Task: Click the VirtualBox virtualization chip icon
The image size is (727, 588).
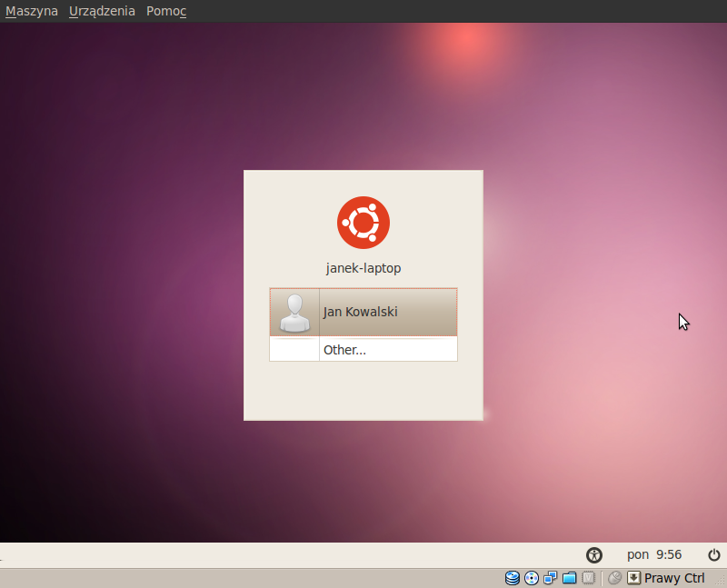Action: click(588, 578)
